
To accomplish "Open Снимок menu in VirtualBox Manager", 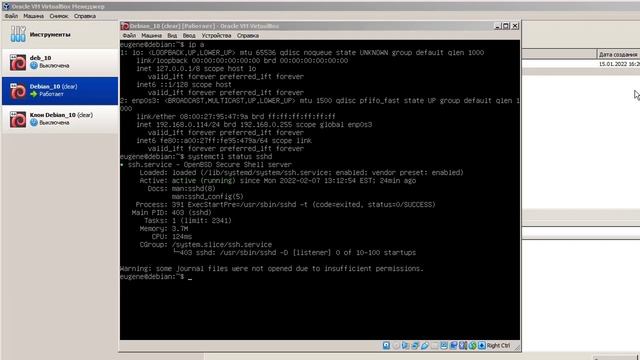I will [x=59, y=16].
